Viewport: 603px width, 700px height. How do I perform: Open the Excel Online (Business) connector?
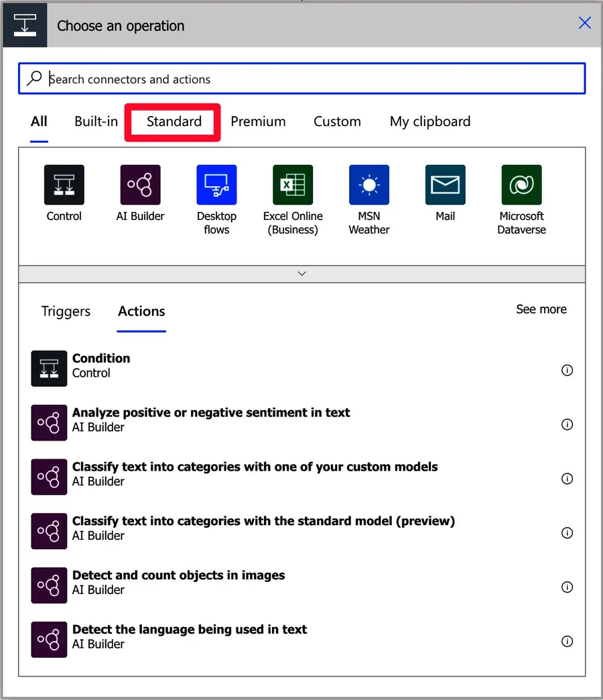293,185
